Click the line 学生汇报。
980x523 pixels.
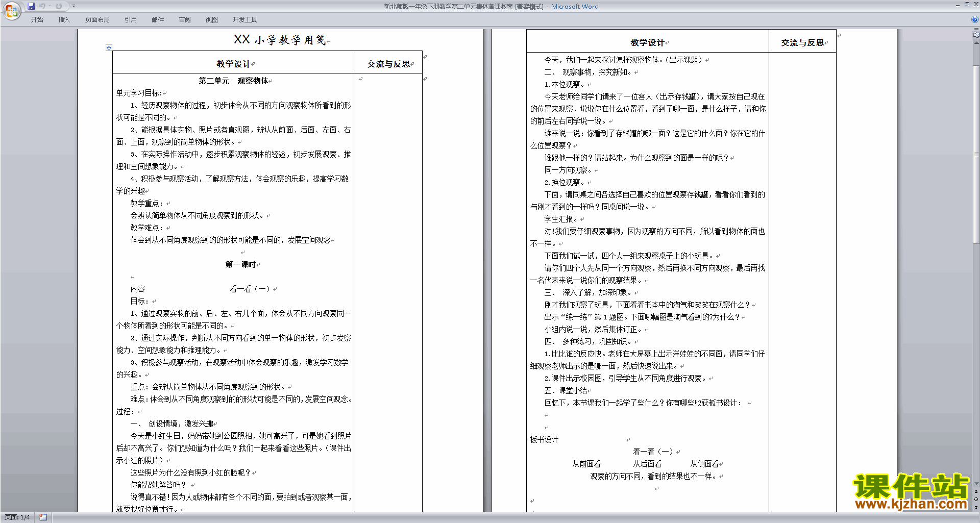[561, 219]
